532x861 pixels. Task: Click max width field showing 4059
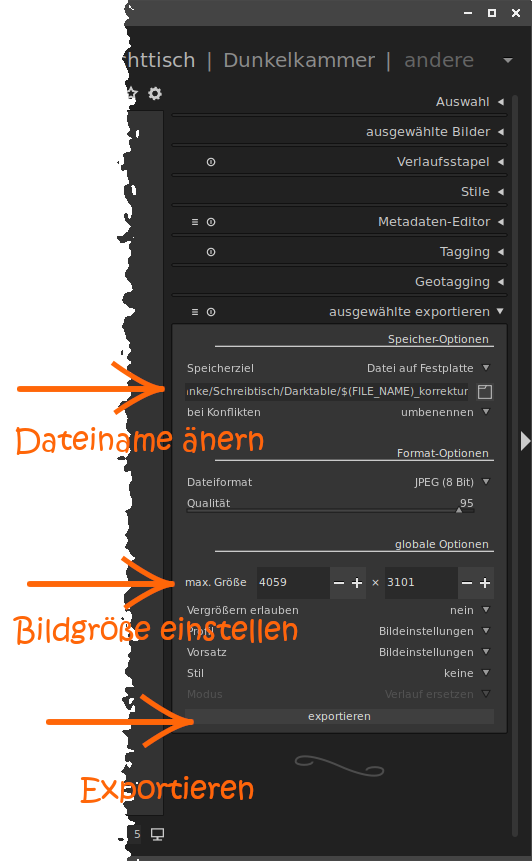(x=293, y=583)
